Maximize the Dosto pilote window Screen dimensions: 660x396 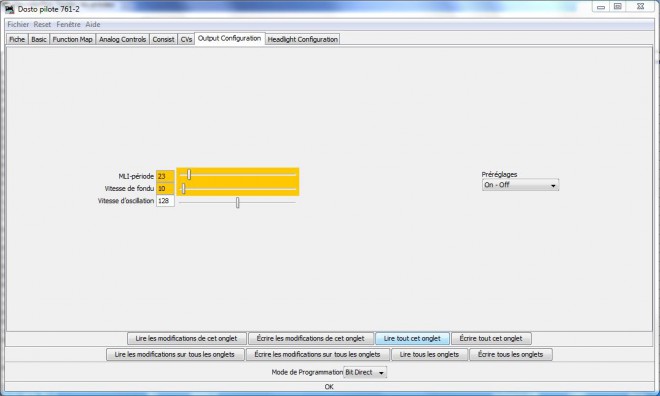[617, 6]
